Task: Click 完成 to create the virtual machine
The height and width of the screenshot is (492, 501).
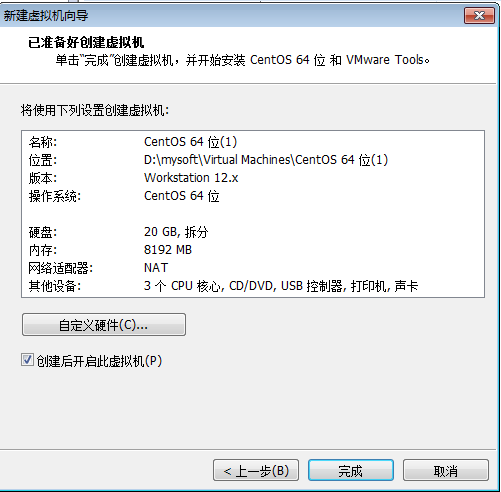Action: tap(351, 470)
